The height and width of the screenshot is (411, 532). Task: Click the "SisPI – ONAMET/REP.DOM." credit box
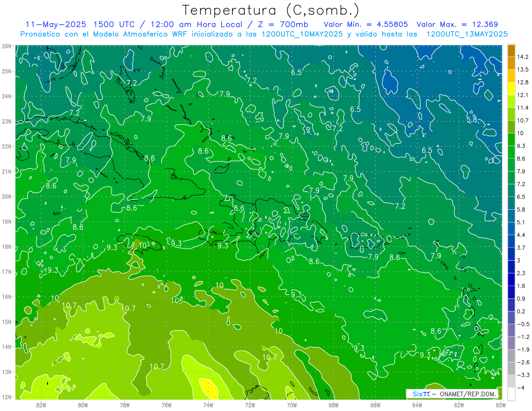(x=453, y=394)
